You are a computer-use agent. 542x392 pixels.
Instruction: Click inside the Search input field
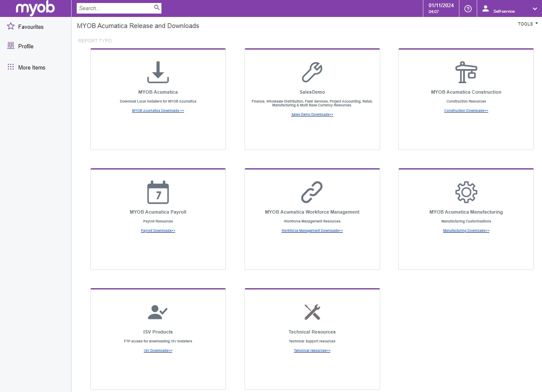point(114,8)
